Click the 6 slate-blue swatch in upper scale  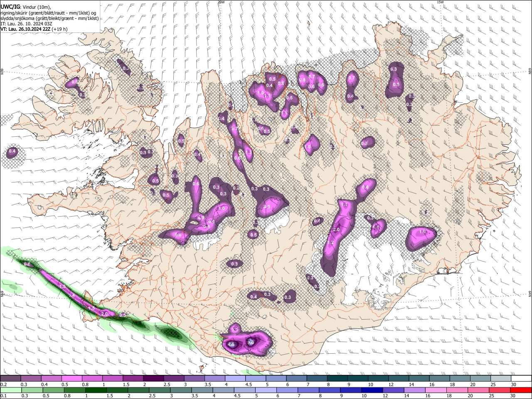296,379
